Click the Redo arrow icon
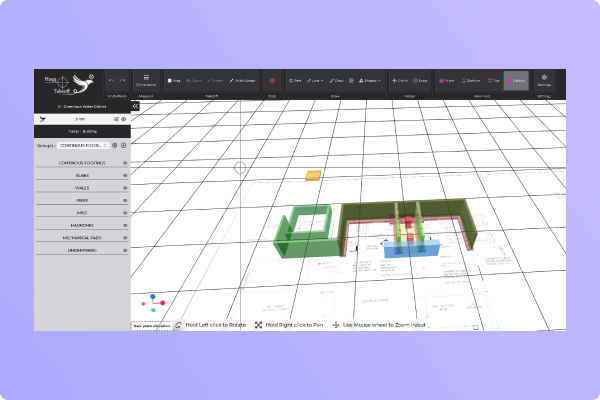The height and width of the screenshot is (400, 600). coord(122,80)
